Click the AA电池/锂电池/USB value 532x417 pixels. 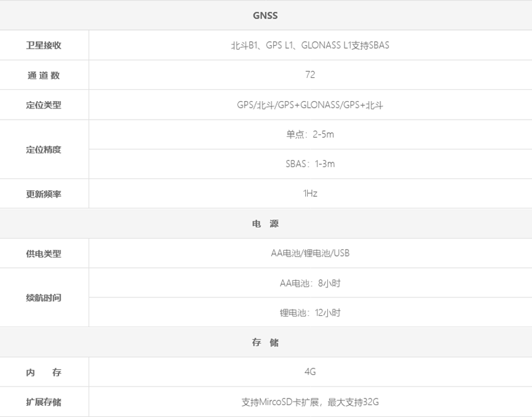point(310,254)
